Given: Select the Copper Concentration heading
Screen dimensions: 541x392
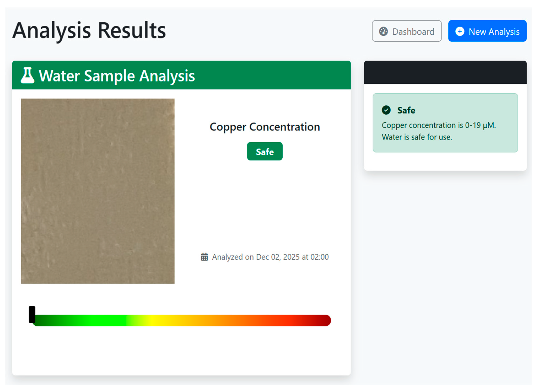Looking at the screenshot, I should [x=265, y=127].
